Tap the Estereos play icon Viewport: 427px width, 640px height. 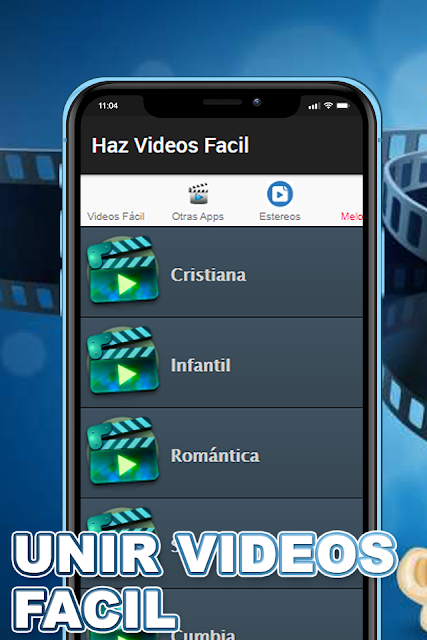click(x=280, y=193)
